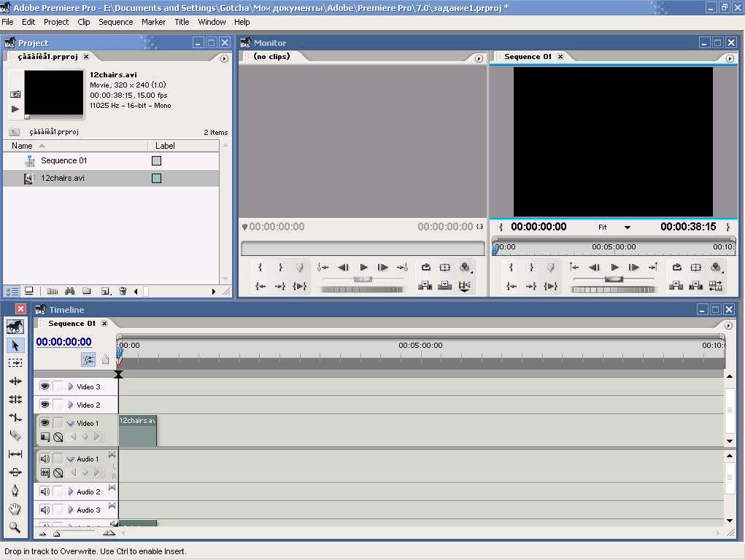Collapse the Audio 1 track
This screenshot has height=560, width=745.
(70, 459)
